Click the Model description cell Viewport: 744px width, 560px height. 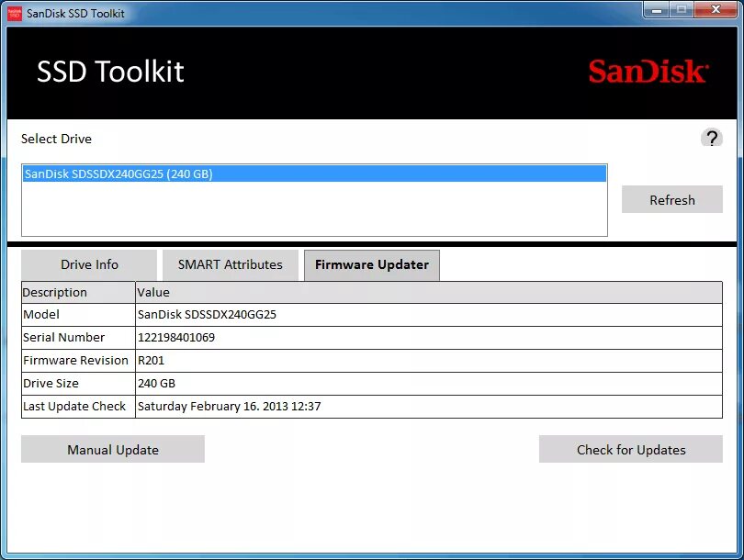click(78, 314)
